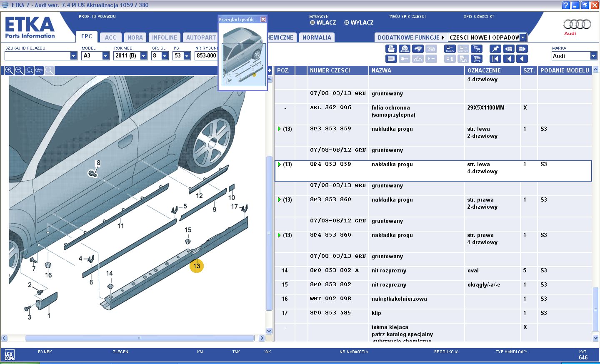The image size is (600, 364).
Task: Click the diagram horizontal scrollbar thumb
Action: point(140,338)
